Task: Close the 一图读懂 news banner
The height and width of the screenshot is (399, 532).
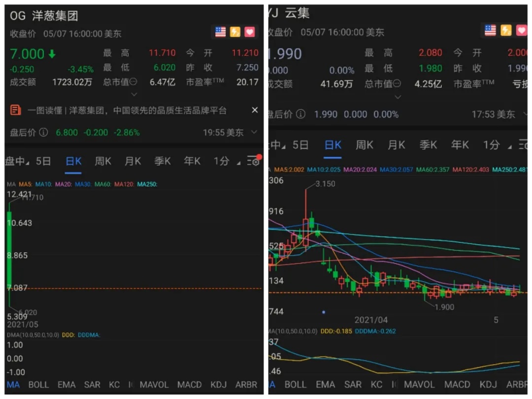Action: point(255,110)
